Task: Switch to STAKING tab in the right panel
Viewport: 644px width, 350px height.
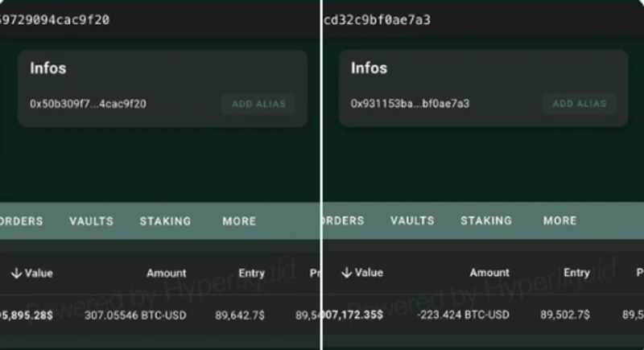Action: coord(486,220)
